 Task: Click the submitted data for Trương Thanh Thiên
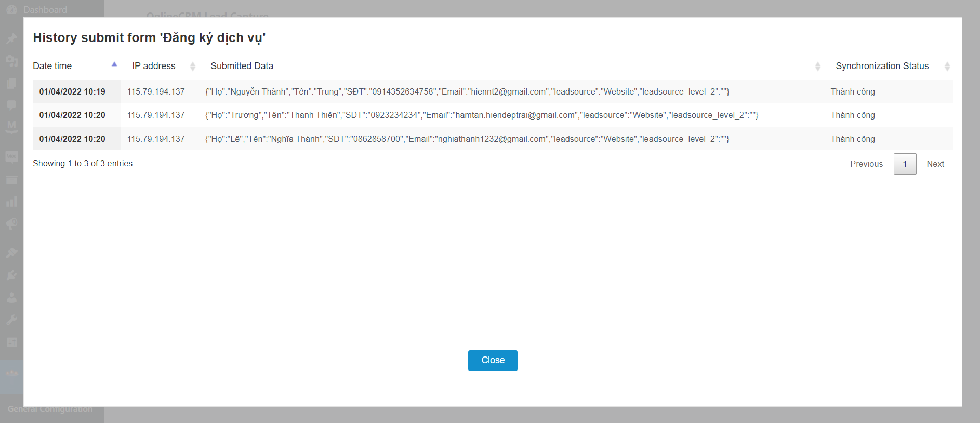[x=482, y=115]
